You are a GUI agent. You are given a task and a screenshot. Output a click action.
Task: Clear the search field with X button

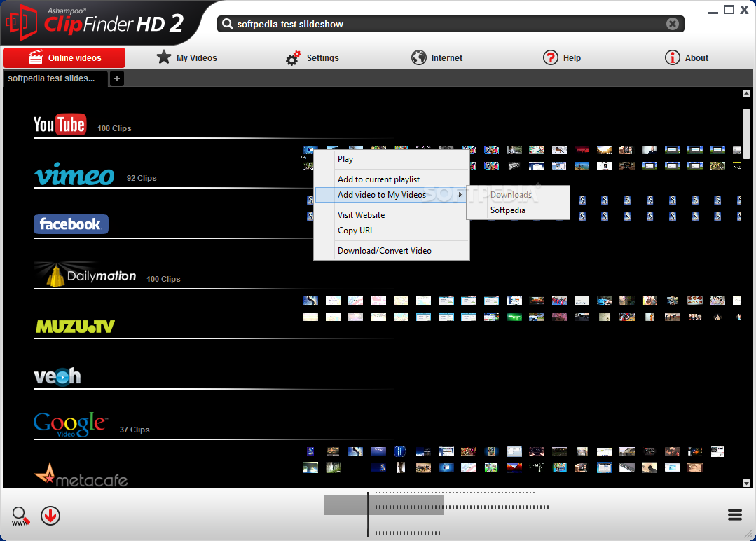click(x=673, y=24)
